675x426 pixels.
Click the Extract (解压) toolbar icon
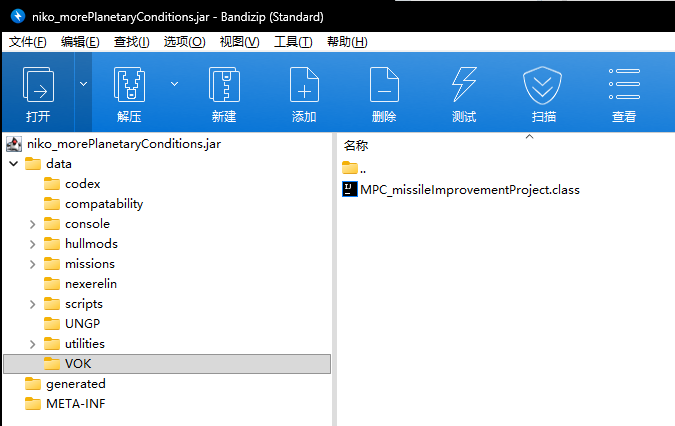(129, 84)
